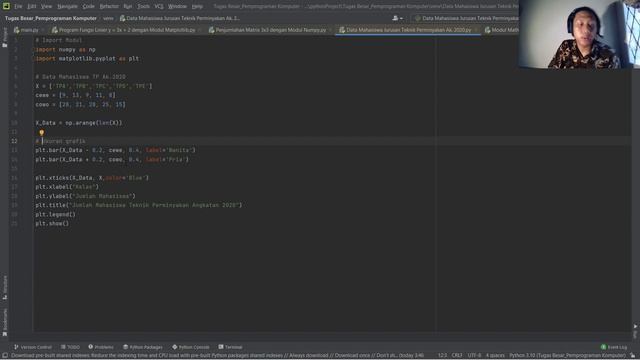Click the PyCharm application icon

coord(6,6)
